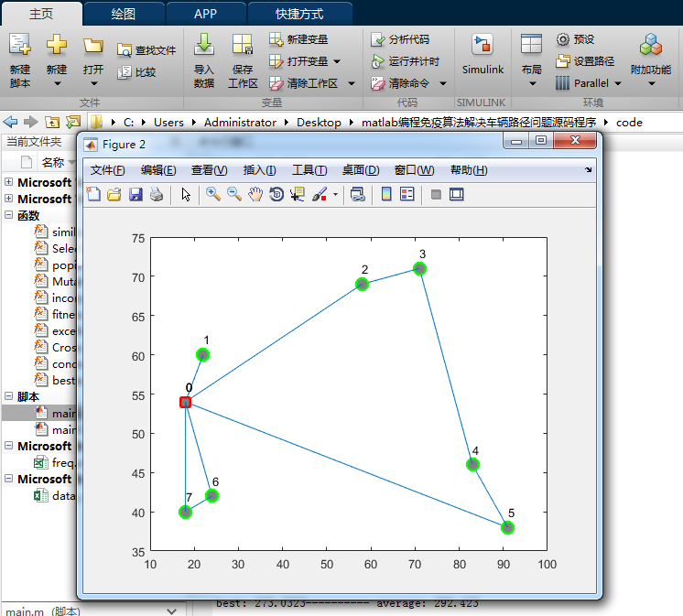
Task: Insert Legend from Figure toolbar
Action: click(x=407, y=194)
